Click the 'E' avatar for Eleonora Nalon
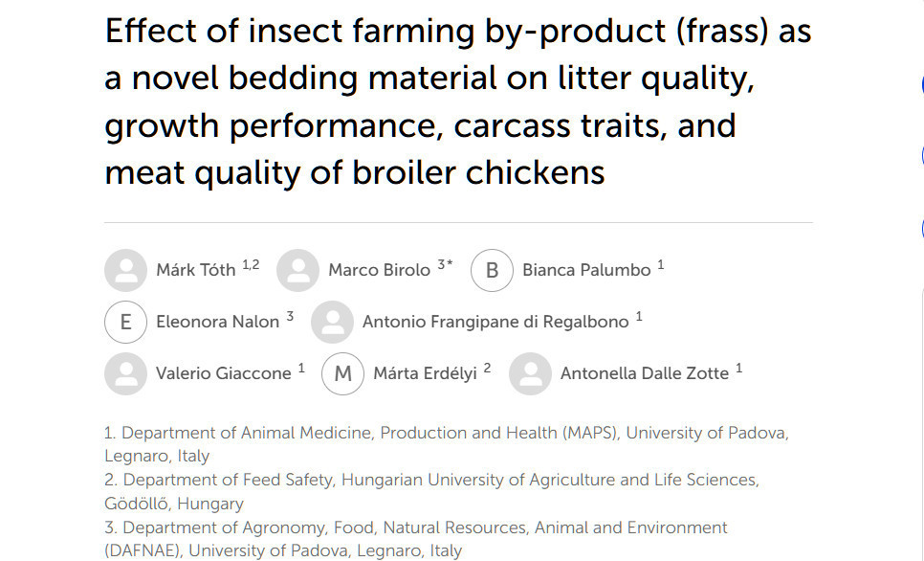 pyautogui.click(x=125, y=322)
